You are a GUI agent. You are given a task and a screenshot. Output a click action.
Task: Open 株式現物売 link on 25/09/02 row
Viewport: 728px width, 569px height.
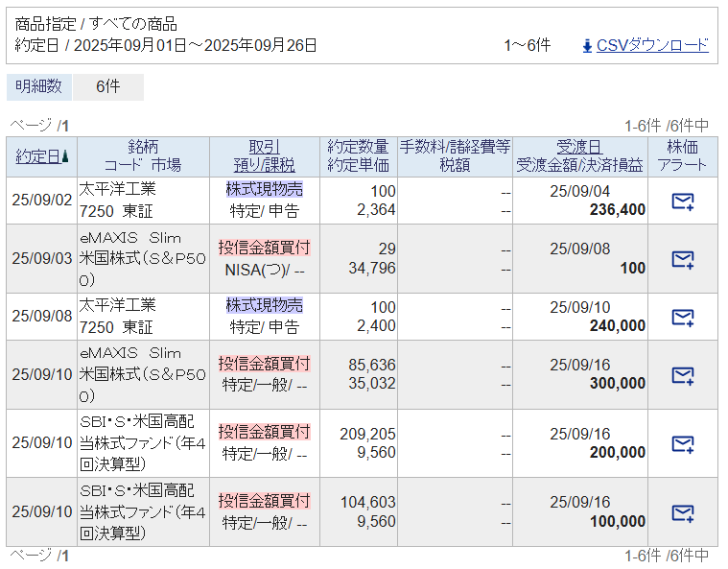tap(264, 189)
